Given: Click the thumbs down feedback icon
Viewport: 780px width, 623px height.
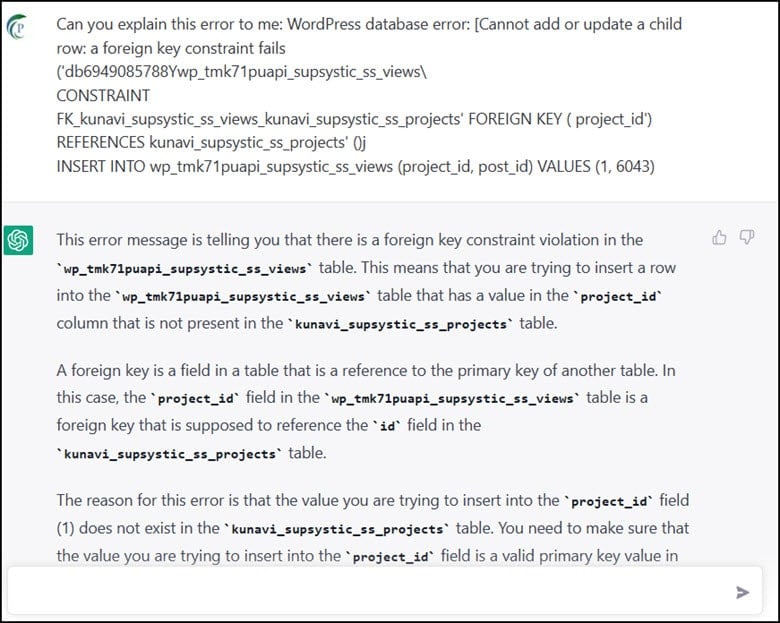Looking at the screenshot, I should click(746, 237).
